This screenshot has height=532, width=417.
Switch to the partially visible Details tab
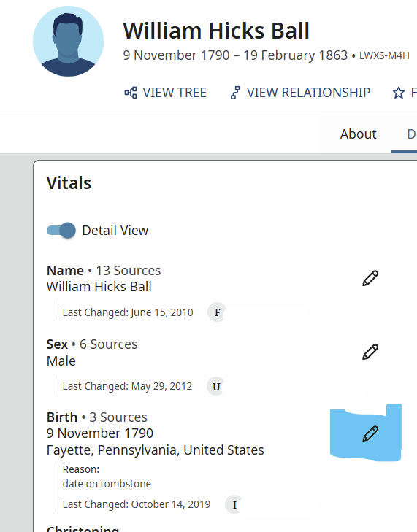(412, 134)
